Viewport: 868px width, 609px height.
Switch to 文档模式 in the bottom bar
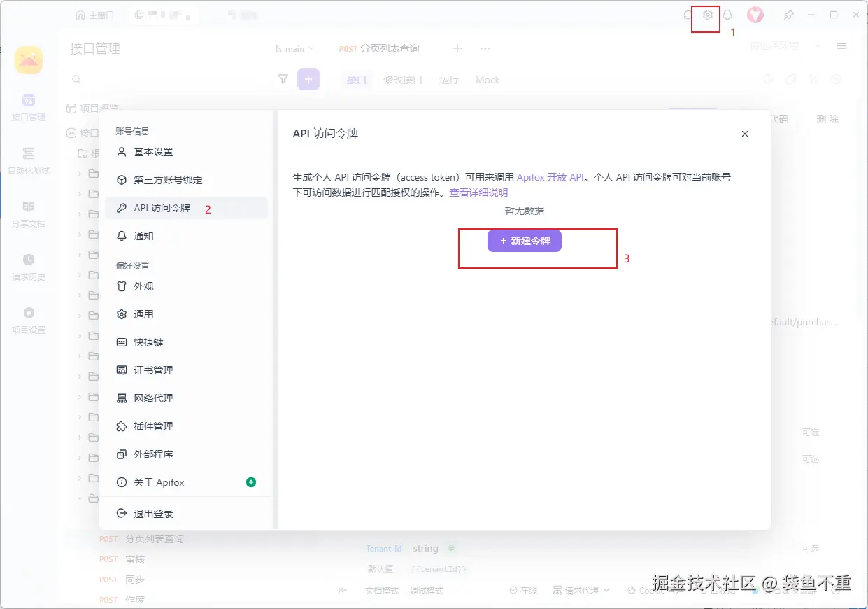382,591
